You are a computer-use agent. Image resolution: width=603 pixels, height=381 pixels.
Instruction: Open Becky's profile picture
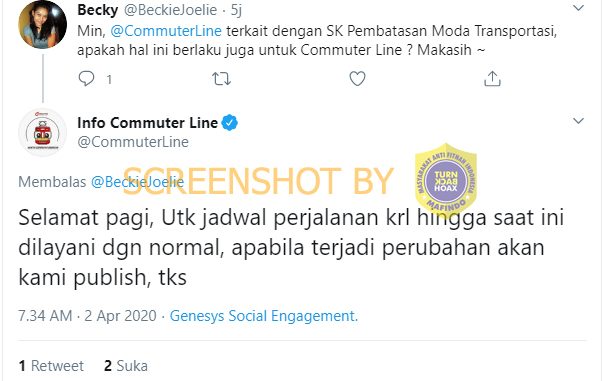pos(42,24)
